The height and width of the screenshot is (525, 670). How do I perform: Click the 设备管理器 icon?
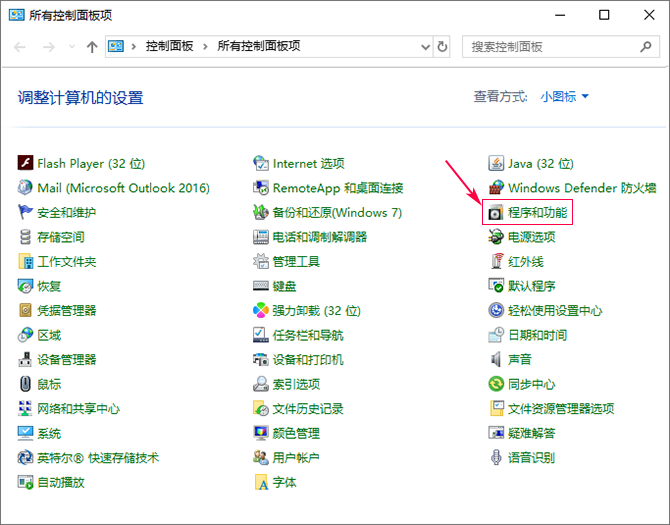click(25, 359)
